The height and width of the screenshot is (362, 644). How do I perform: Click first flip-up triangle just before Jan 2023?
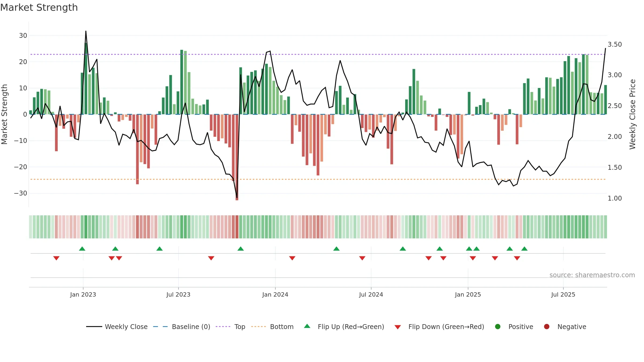(82, 249)
